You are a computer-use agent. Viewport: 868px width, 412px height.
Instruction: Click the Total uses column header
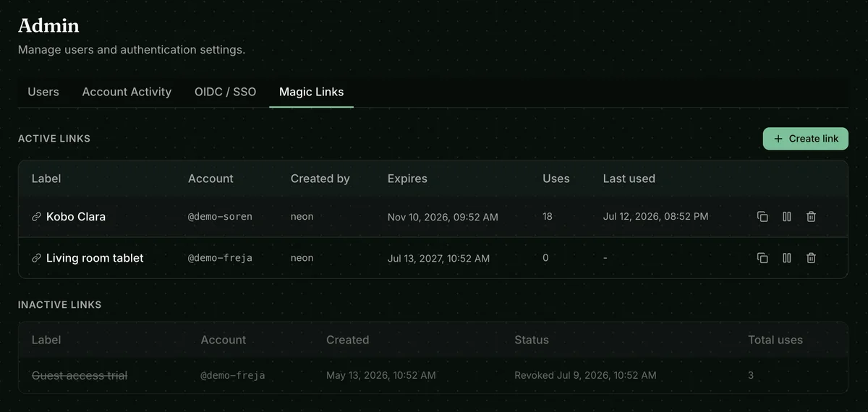point(775,340)
